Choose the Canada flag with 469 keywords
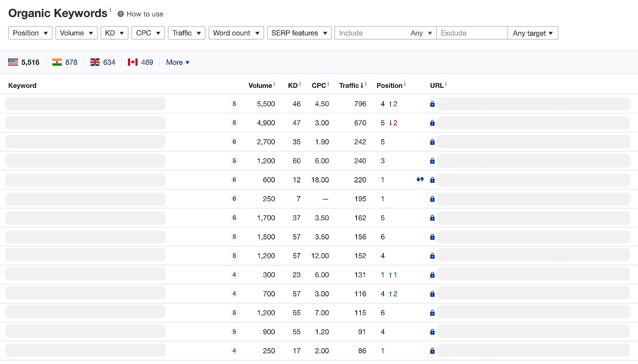The height and width of the screenshot is (364, 638). tap(133, 62)
